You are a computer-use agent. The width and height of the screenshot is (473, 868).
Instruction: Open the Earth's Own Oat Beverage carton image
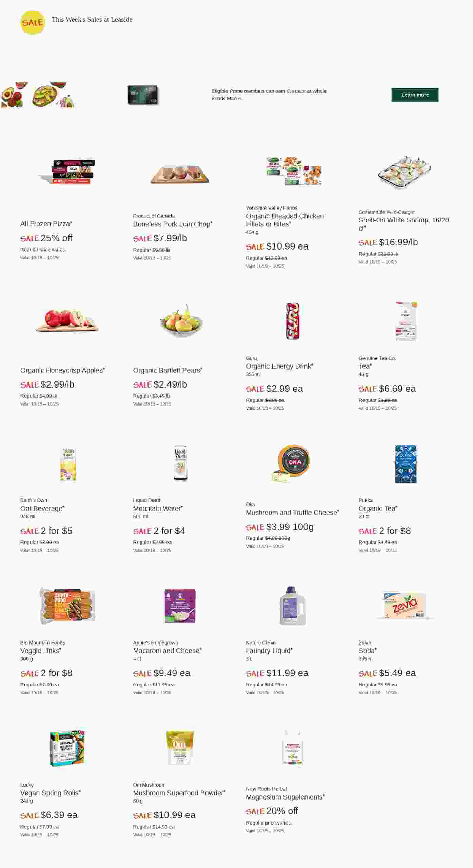pos(68,464)
